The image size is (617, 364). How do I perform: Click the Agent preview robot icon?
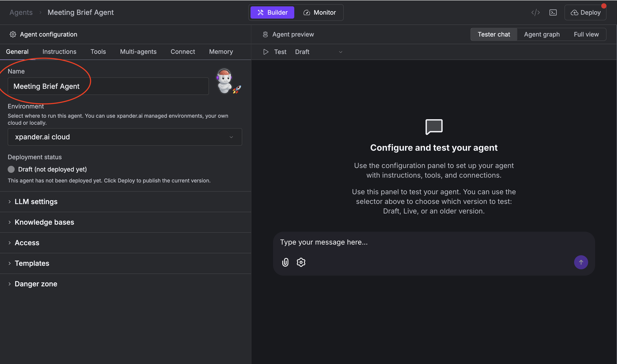tap(265, 34)
